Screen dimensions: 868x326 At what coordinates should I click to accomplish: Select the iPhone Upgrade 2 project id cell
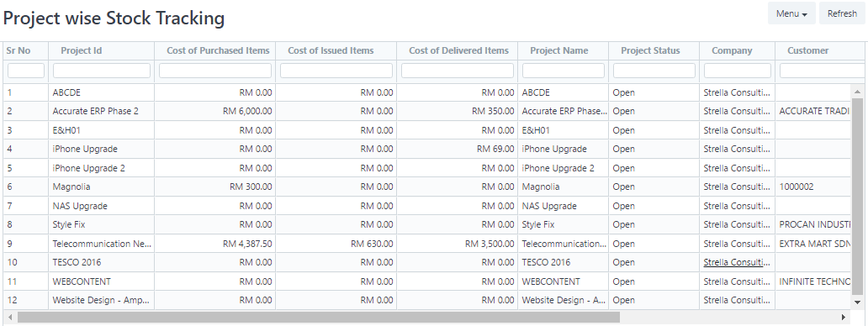[x=101, y=168]
